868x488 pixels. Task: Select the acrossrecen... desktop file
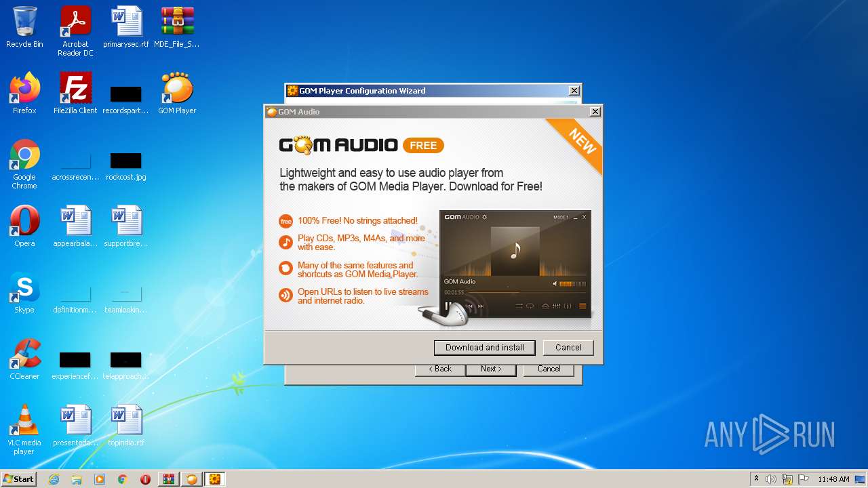tap(75, 166)
